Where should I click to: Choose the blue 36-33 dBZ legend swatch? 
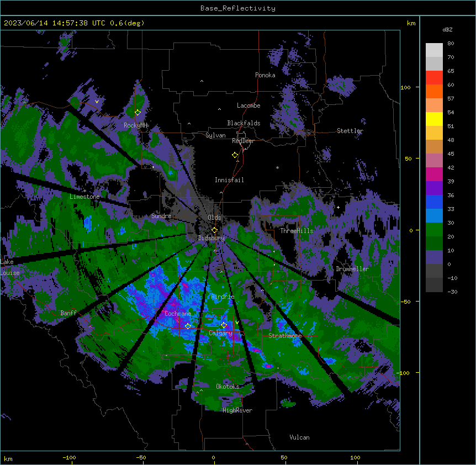434,202
